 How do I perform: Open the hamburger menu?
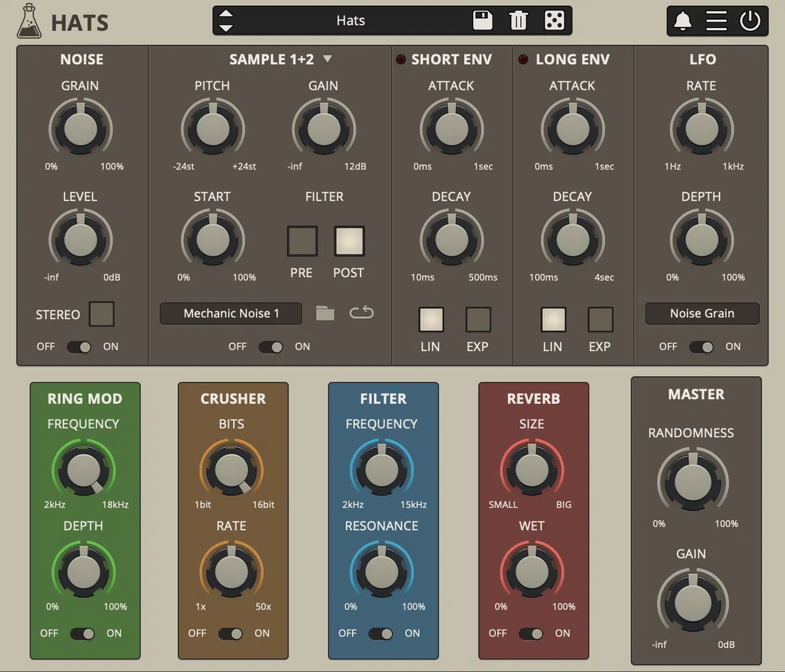click(716, 20)
